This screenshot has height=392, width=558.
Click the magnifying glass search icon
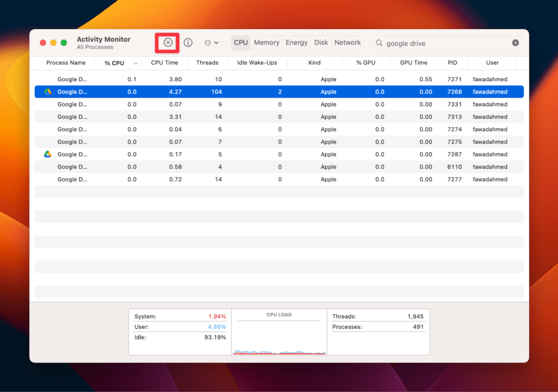coord(379,43)
